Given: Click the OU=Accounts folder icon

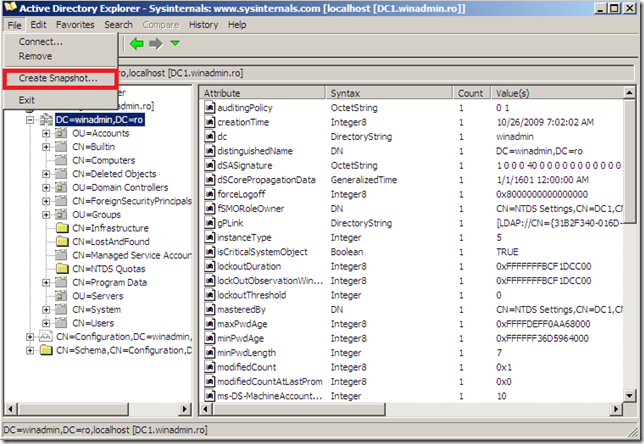Looking at the screenshot, I should pos(61,133).
